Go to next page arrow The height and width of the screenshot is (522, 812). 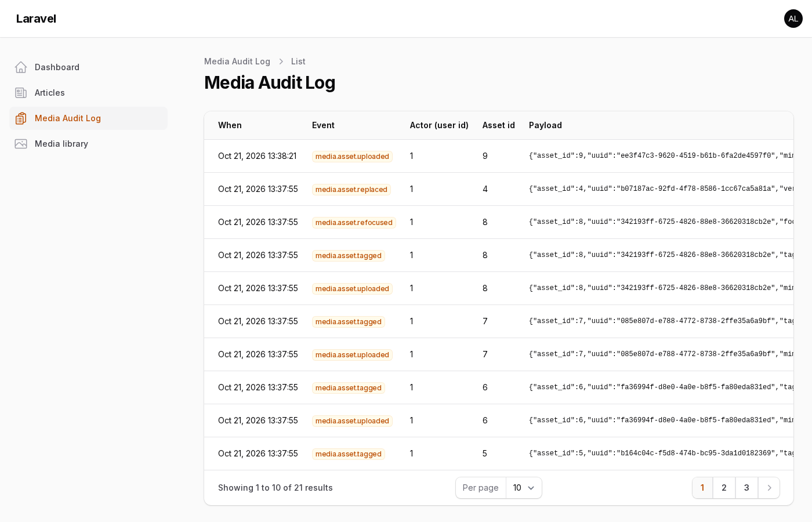tap(769, 488)
